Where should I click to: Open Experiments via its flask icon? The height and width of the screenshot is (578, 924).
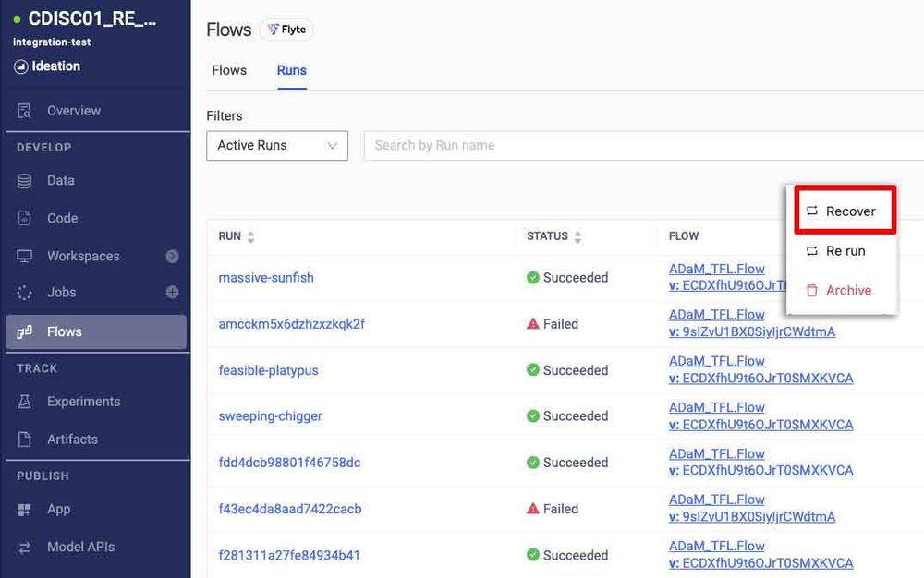click(x=23, y=402)
